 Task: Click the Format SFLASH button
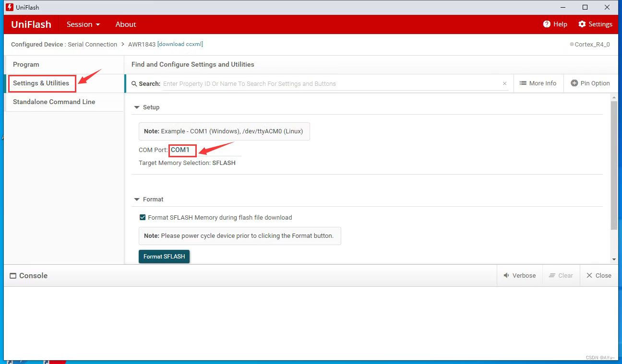point(164,257)
